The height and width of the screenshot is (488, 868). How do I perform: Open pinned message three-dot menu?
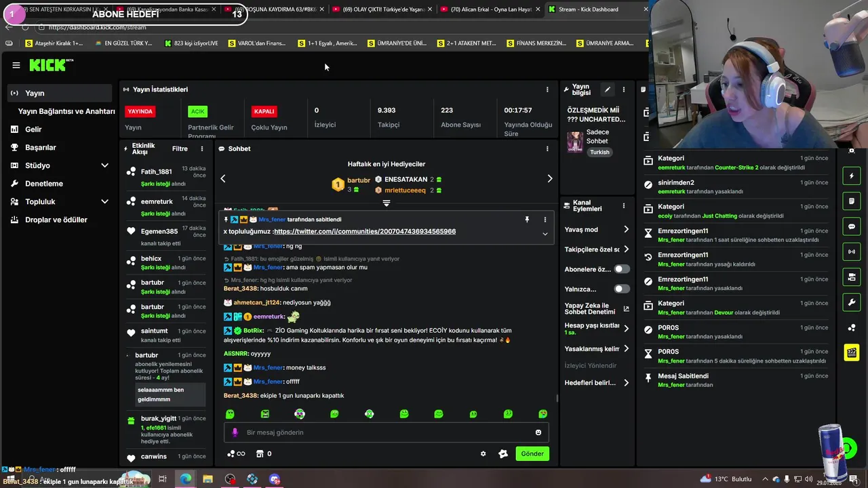click(545, 220)
